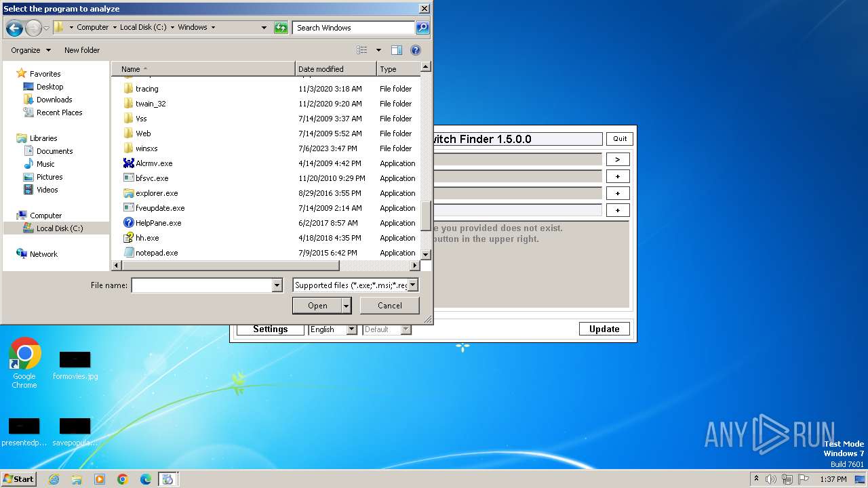This screenshot has width=868, height=488.
Task: Select the HelpPane.exe icon
Action: point(129,223)
